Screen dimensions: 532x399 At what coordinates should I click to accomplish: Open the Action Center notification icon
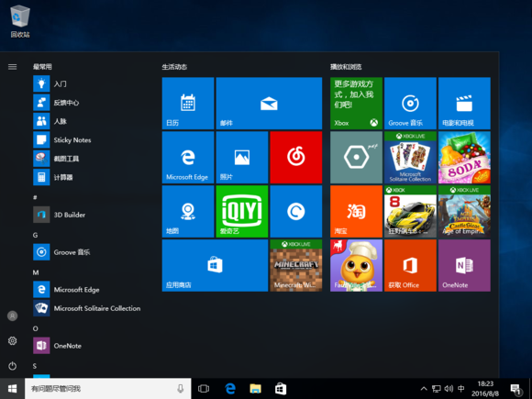tap(515, 389)
